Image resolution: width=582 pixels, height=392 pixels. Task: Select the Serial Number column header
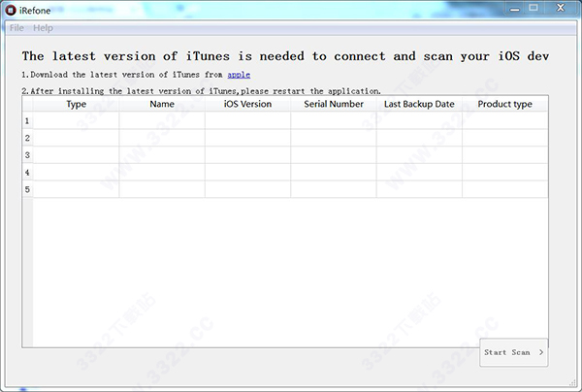coord(334,104)
